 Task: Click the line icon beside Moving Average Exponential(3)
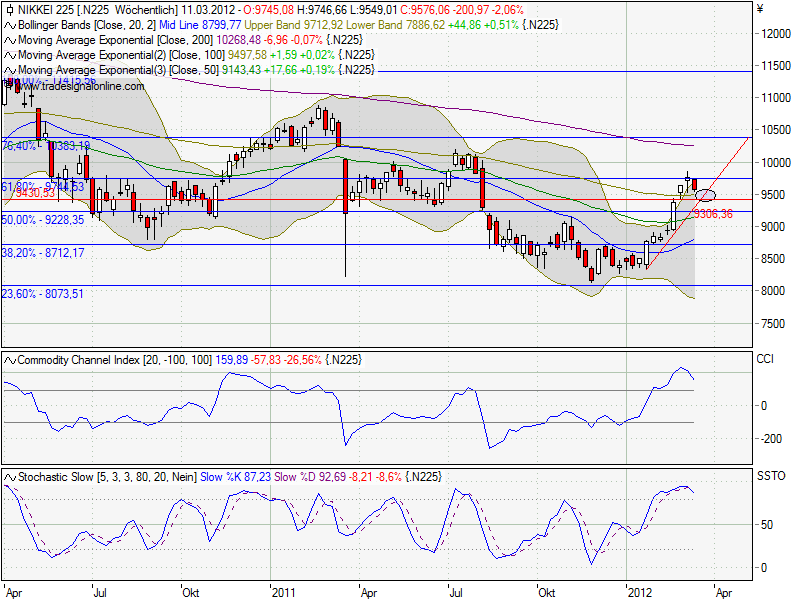tap(10, 70)
